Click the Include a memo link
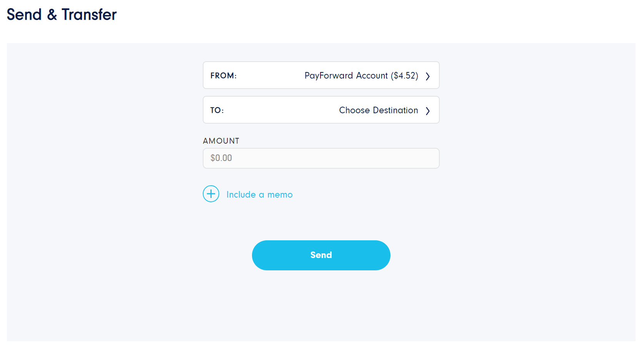The width and height of the screenshot is (644, 352). click(259, 194)
